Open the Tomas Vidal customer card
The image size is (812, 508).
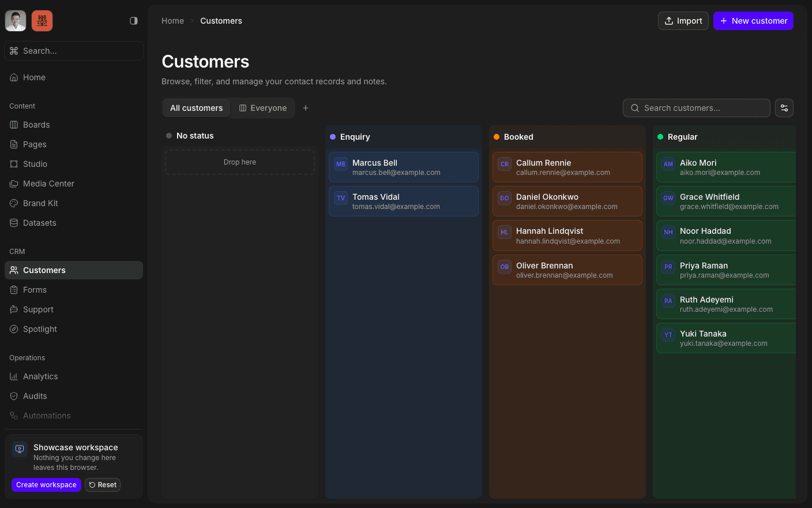pos(404,201)
